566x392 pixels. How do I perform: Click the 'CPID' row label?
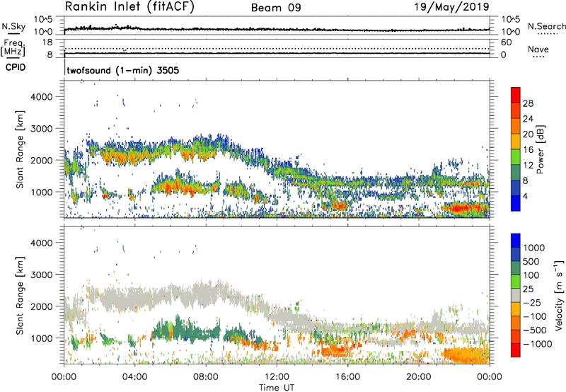point(16,67)
